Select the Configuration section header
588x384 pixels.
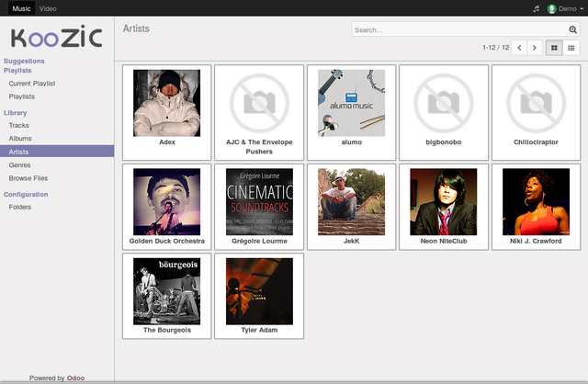click(26, 194)
